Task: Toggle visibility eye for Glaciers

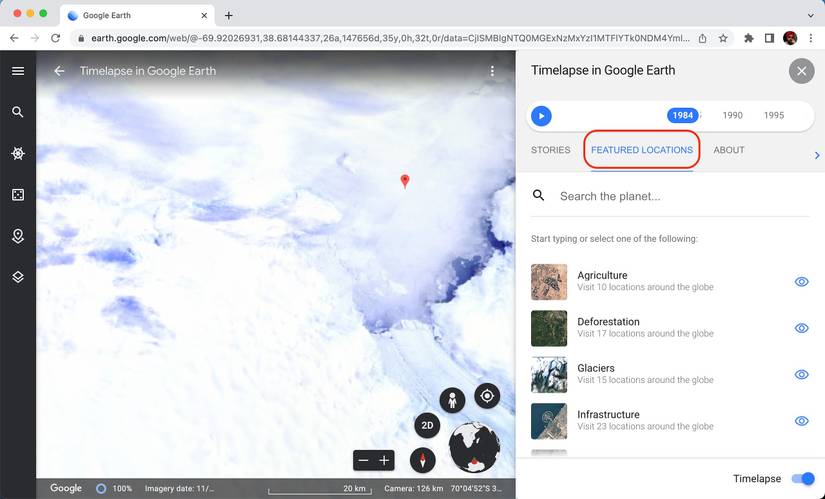Action: point(801,374)
